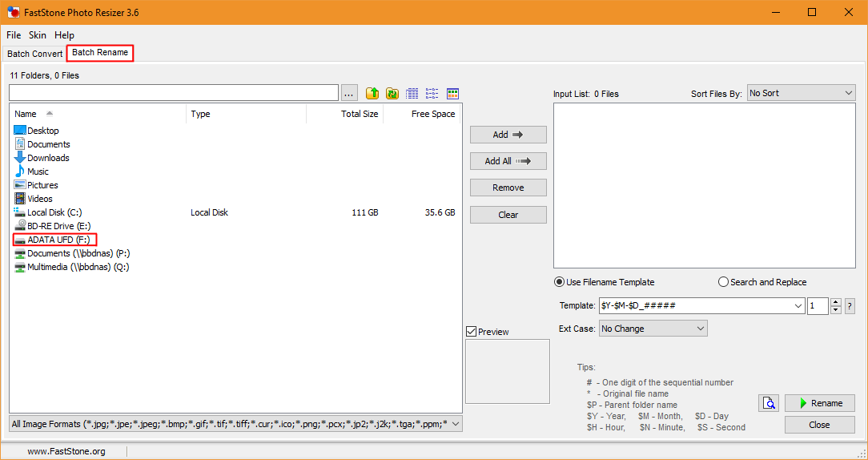Image resolution: width=868 pixels, height=460 pixels.
Task: Go up one folder level icon
Action: (x=372, y=93)
